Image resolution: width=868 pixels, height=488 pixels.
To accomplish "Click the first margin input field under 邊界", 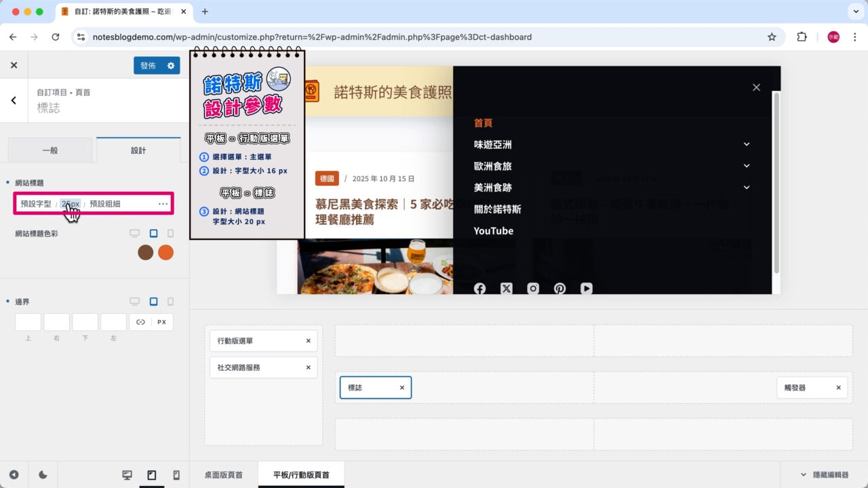I will tap(28, 322).
